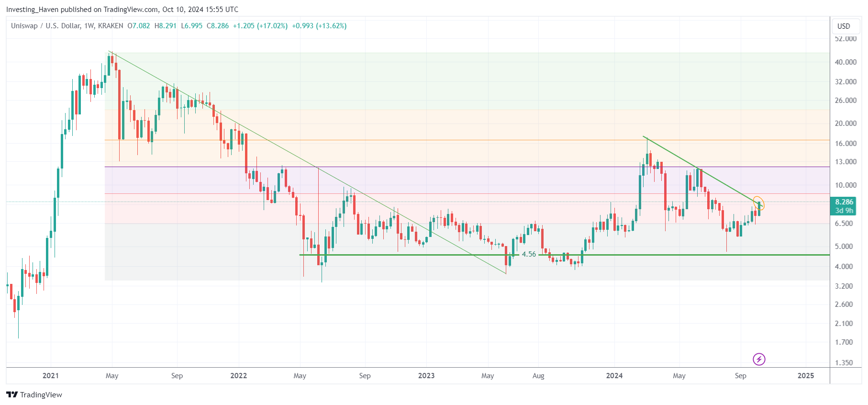This screenshot has height=405, width=868.
Task: Click the purple lightning bolt event icon
Action: 759,359
